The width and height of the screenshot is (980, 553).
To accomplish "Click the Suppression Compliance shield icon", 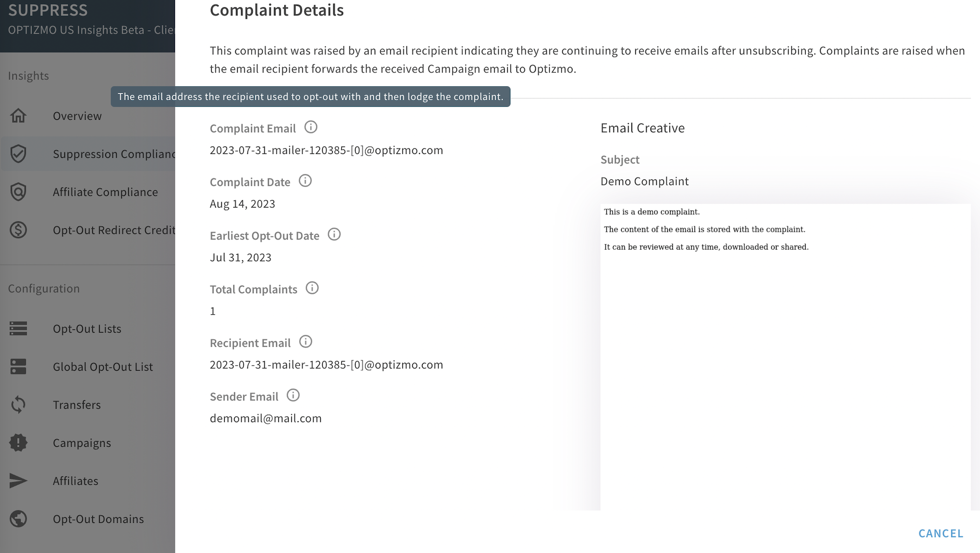I will point(19,154).
